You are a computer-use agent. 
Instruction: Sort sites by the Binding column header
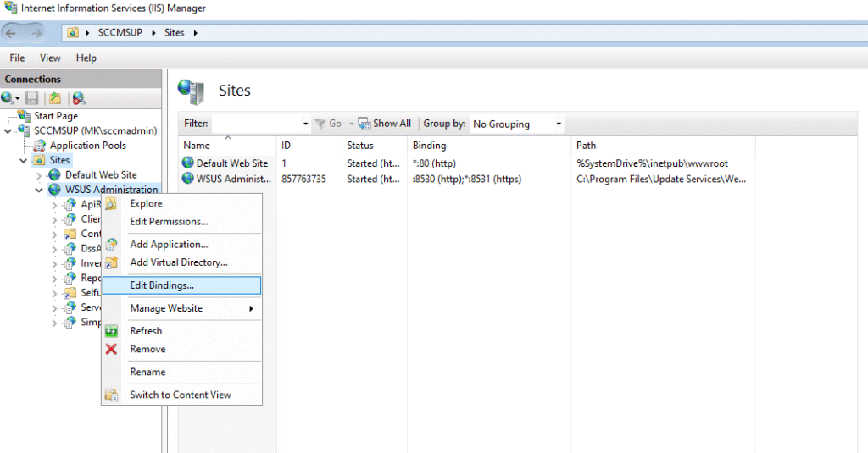(429, 146)
